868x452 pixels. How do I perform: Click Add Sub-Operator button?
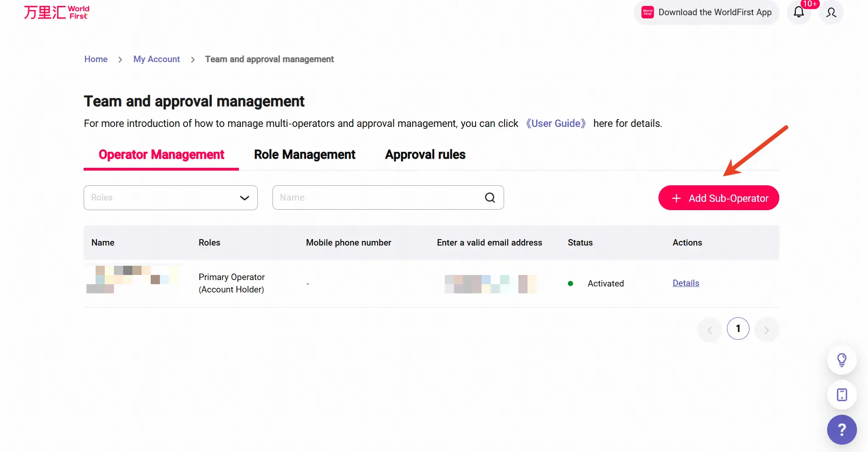click(719, 198)
